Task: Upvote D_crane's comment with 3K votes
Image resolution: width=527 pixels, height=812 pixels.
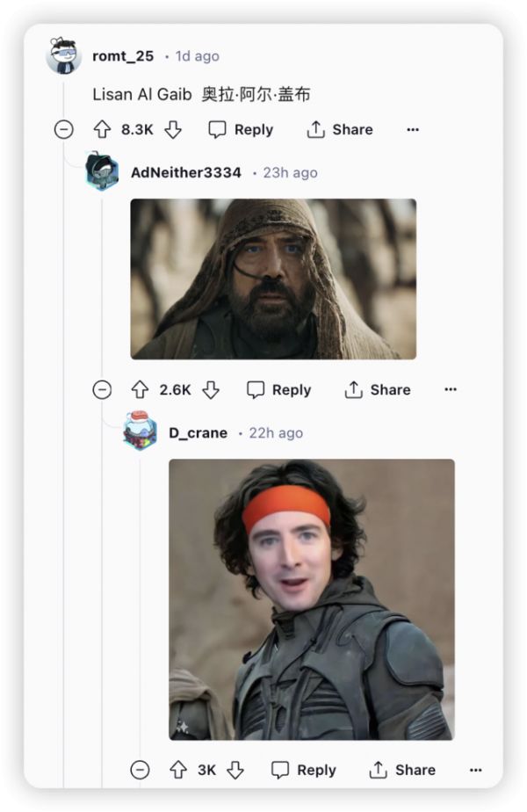Action: [178, 770]
